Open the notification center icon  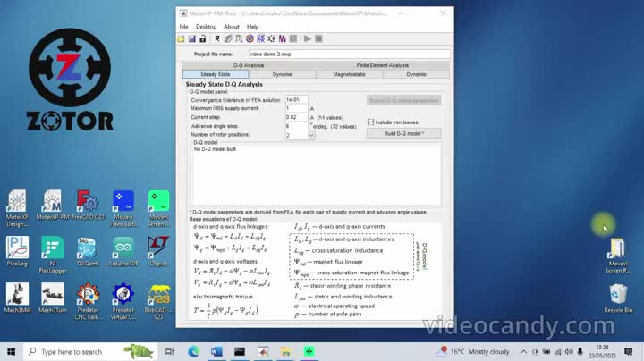[629, 351]
